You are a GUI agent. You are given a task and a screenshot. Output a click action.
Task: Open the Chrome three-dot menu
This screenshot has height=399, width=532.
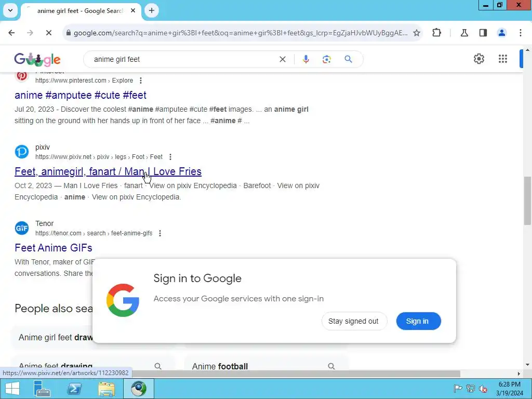coord(521,33)
